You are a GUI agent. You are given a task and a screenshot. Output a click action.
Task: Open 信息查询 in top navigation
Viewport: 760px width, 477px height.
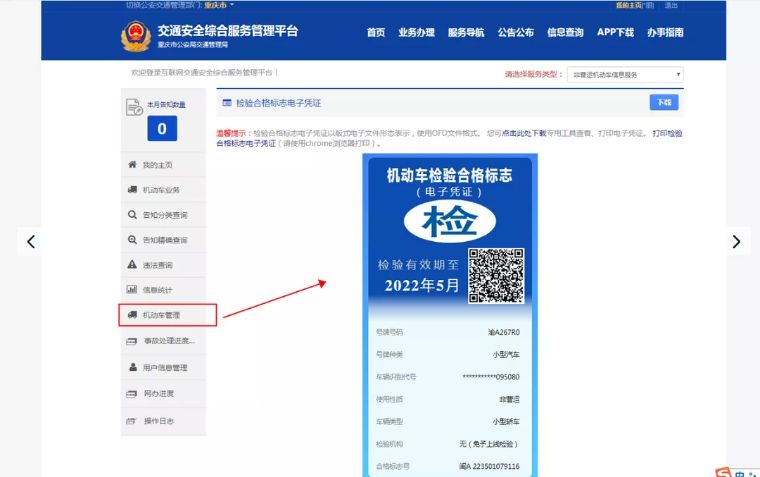(x=565, y=32)
